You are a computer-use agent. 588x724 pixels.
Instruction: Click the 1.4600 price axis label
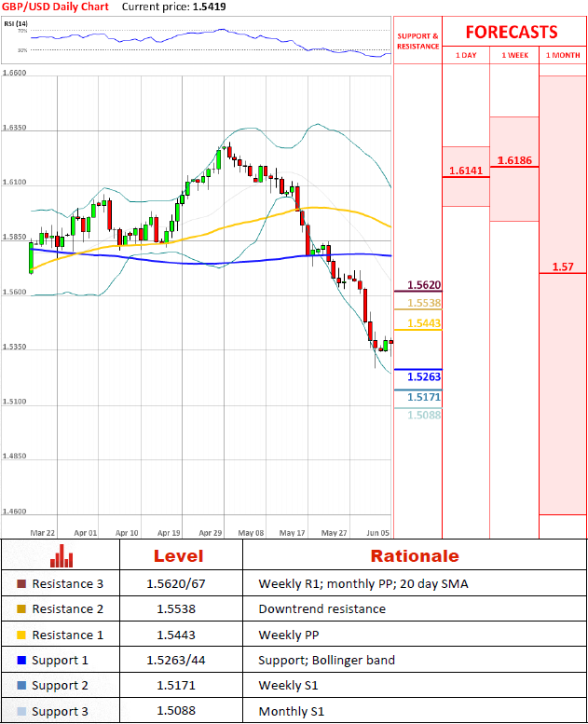coord(14,512)
